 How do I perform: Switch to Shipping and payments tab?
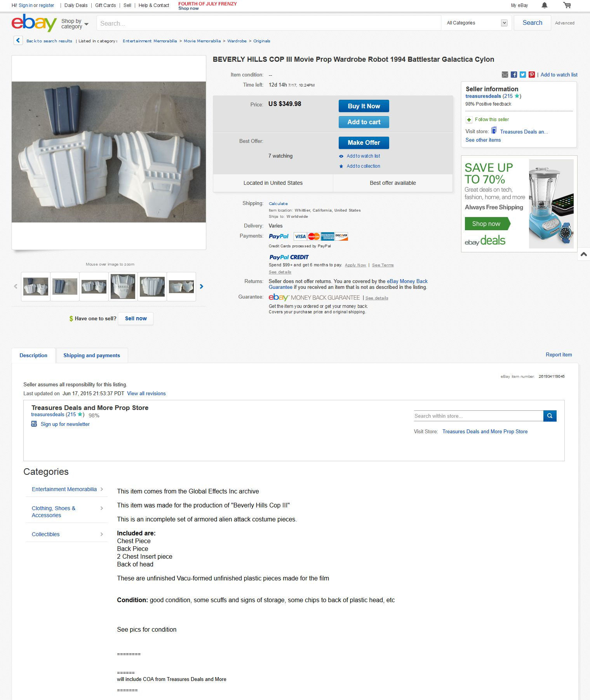92,355
